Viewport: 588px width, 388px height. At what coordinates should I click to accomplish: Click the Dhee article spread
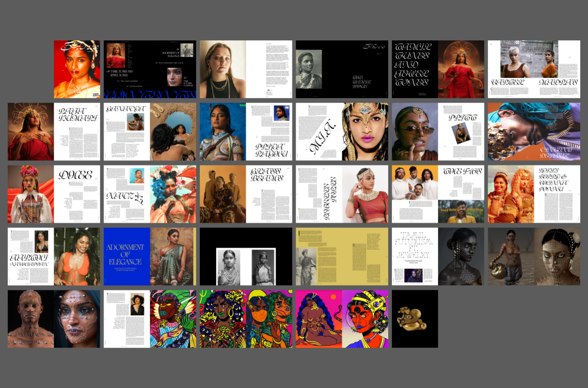[54, 194]
